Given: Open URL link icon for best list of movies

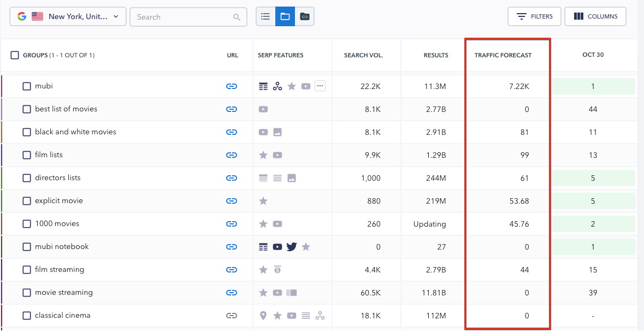Looking at the screenshot, I should tap(232, 109).
